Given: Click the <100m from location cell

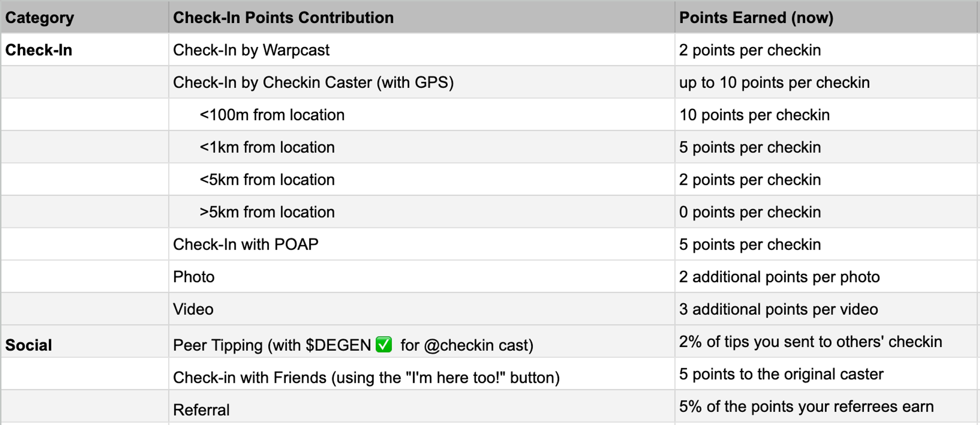Looking at the screenshot, I should click(x=272, y=115).
